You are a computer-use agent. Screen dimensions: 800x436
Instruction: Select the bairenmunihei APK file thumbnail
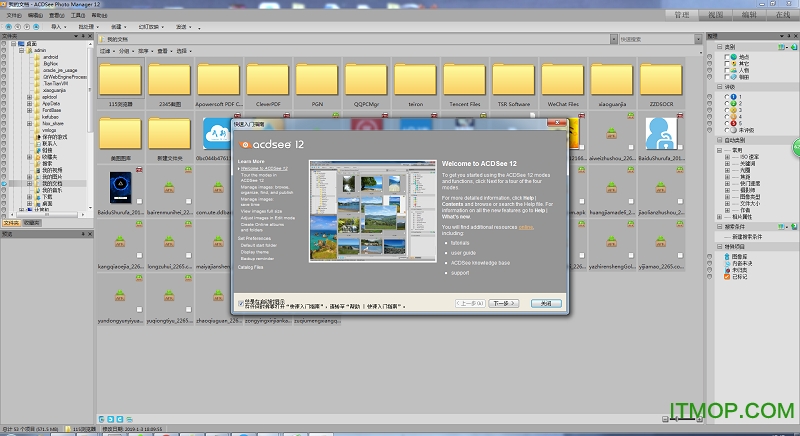tap(169, 188)
